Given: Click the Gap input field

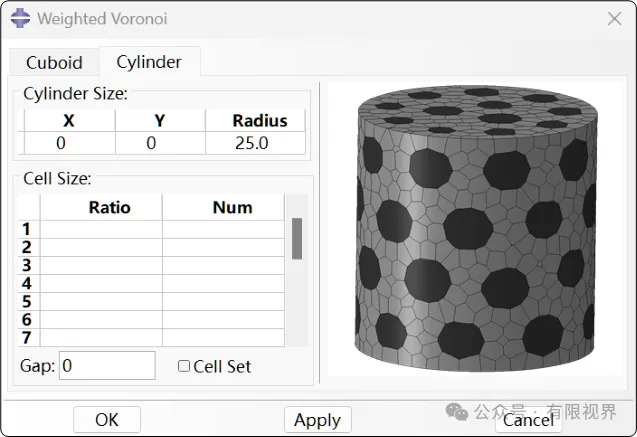Looking at the screenshot, I should [x=107, y=366].
